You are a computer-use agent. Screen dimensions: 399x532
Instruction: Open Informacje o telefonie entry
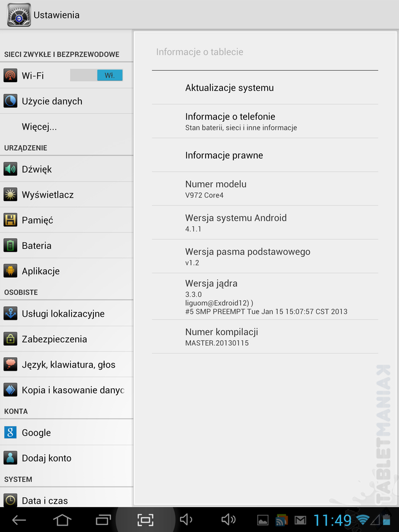[265, 121]
